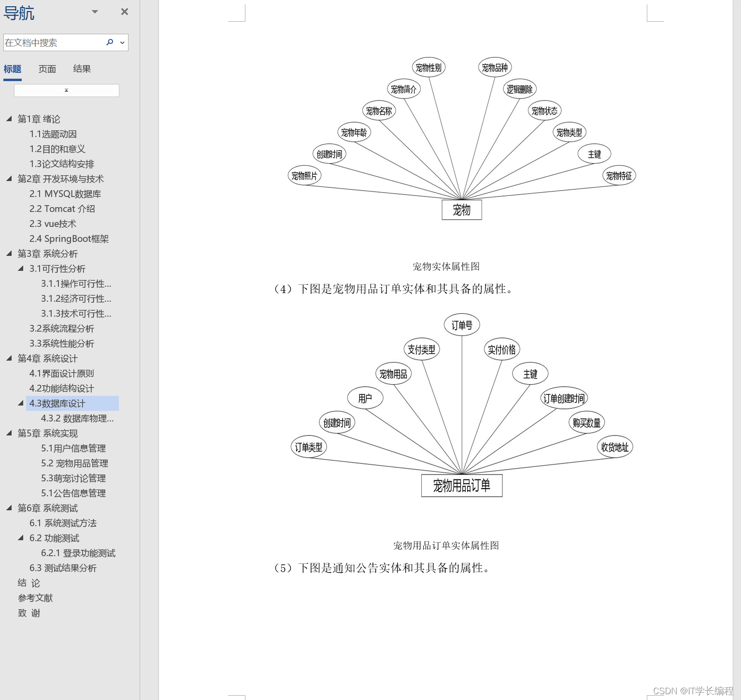Collapse the 第4章 系统设计 heading
741x700 pixels.
(9, 358)
